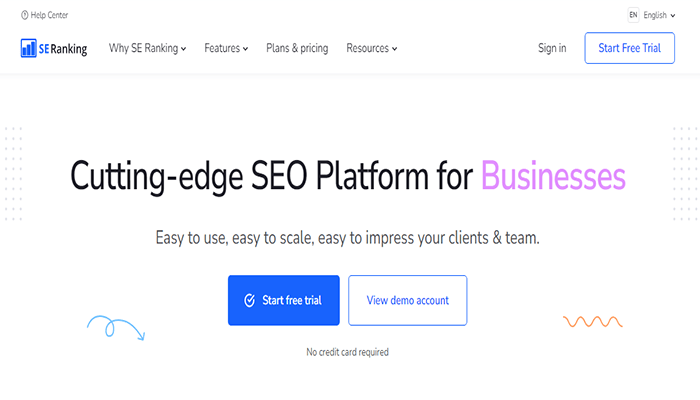This screenshot has height=400, width=700.
Task: Click the orange wavy line doodle
Action: pos(593,322)
